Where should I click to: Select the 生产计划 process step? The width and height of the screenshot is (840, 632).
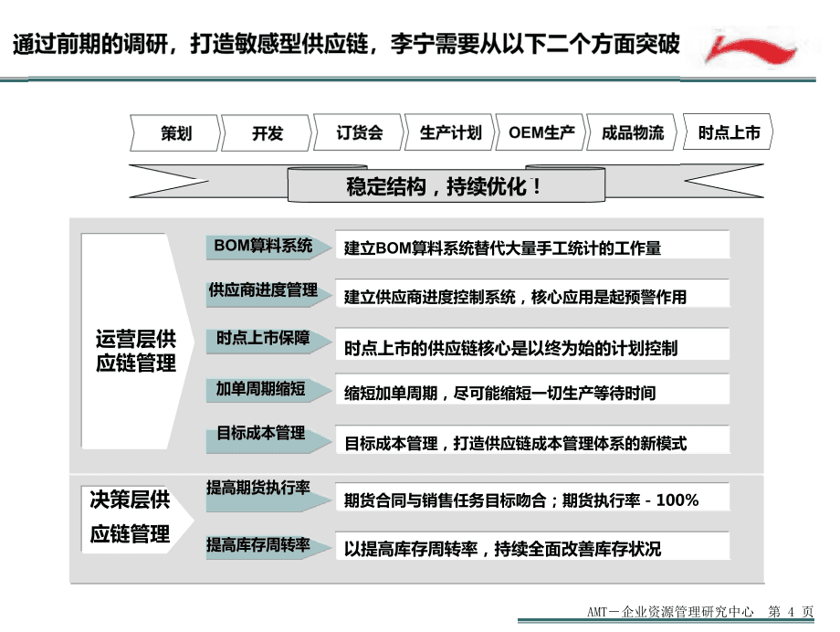coord(452,132)
